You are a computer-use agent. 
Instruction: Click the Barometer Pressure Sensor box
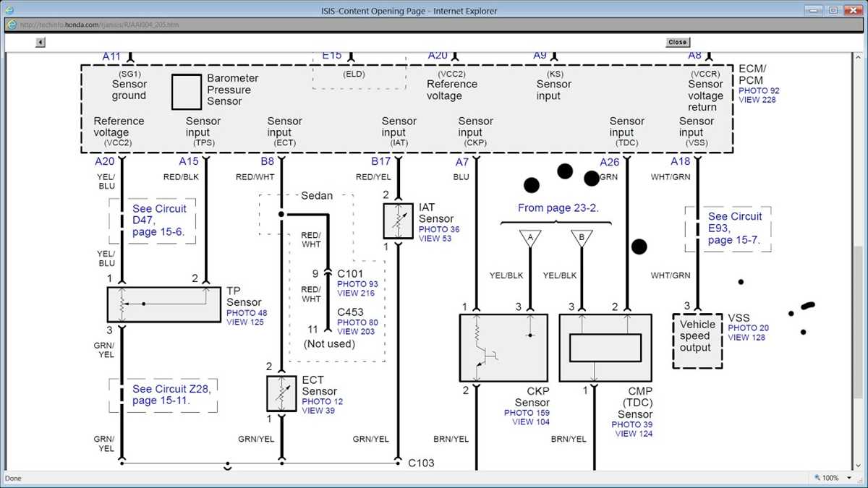187,91
